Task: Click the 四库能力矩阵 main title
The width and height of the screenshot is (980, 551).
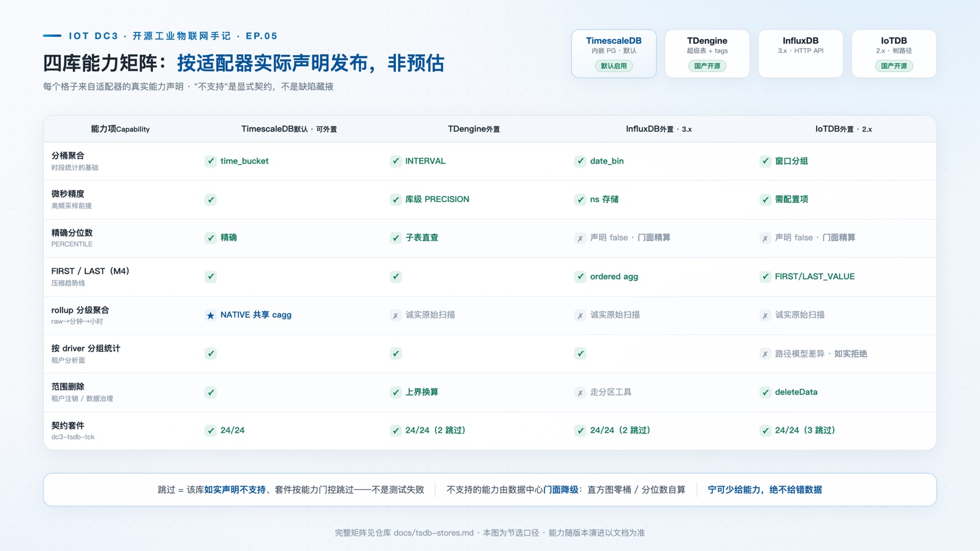Action: 244,63
